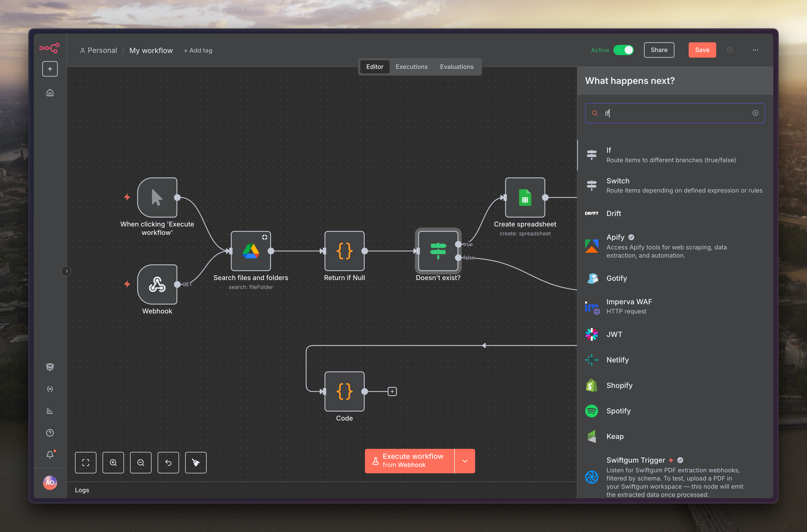Click zoom to fit canvas icon
807x532 pixels.
point(85,462)
